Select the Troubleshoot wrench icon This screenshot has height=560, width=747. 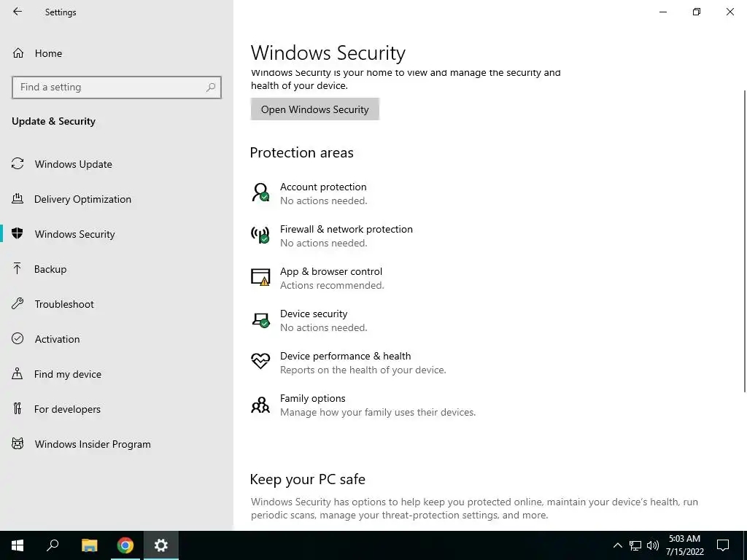pos(18,304)
